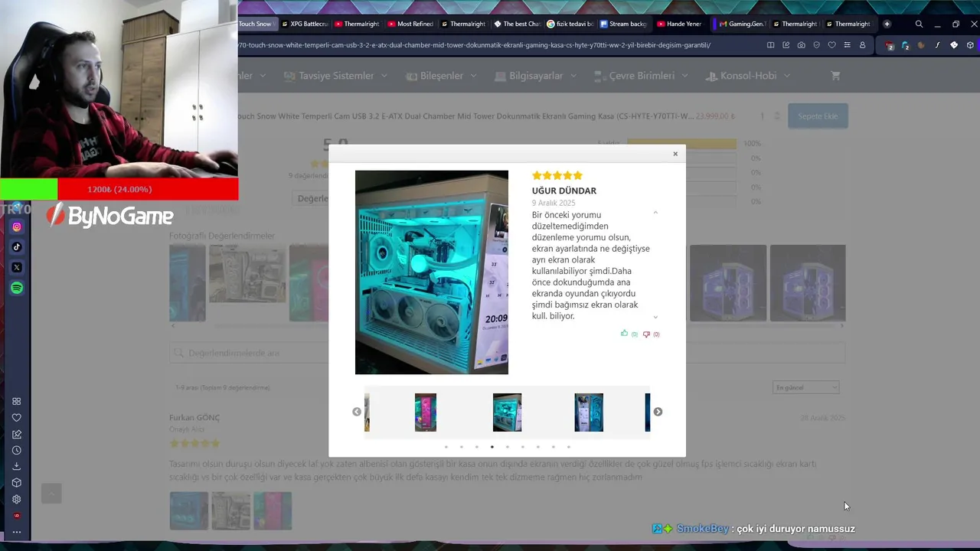980x551 pixels.
Task: Open X (Twitter) in the sidebar
Action: click(17, 267)
